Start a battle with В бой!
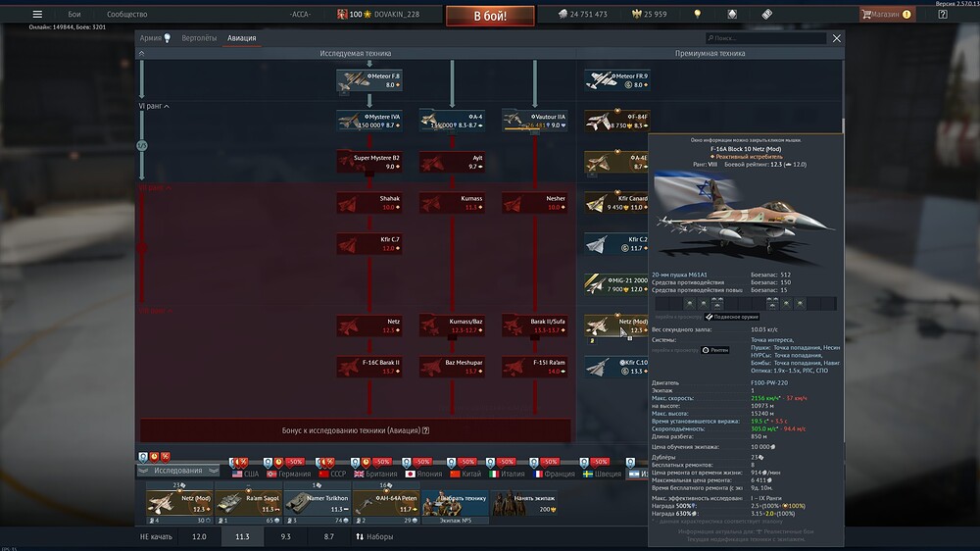 click(490, 16)
